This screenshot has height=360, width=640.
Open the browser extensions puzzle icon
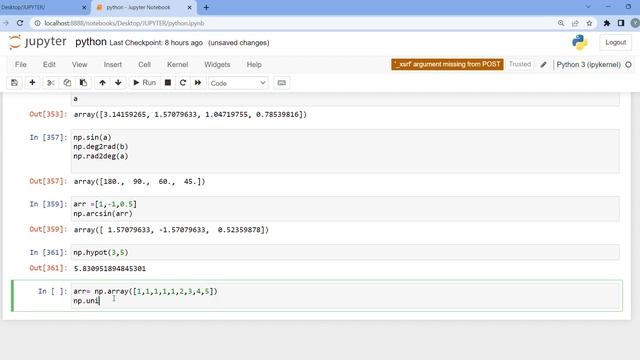click(607, 23)
